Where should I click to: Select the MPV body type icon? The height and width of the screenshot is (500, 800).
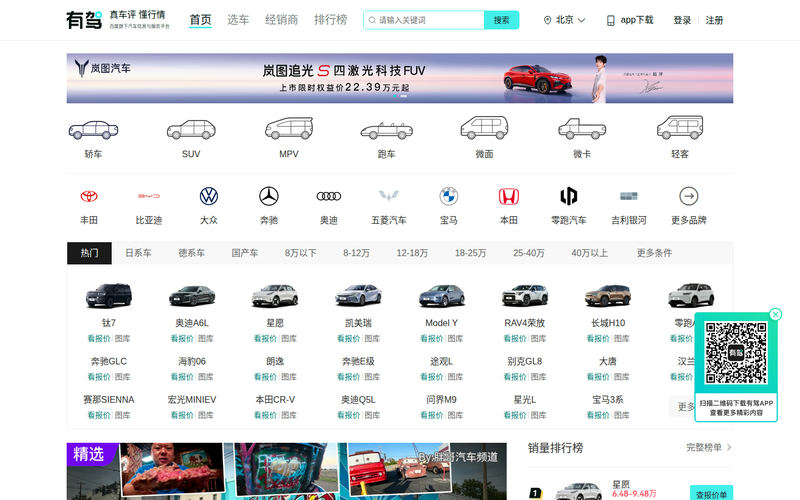pos(289,129)
